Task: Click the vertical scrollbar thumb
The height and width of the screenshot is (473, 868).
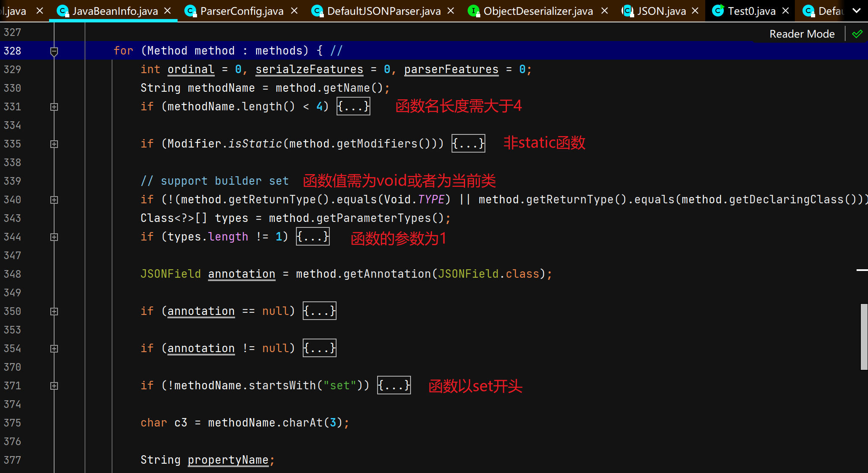Action: pos(864,336)
